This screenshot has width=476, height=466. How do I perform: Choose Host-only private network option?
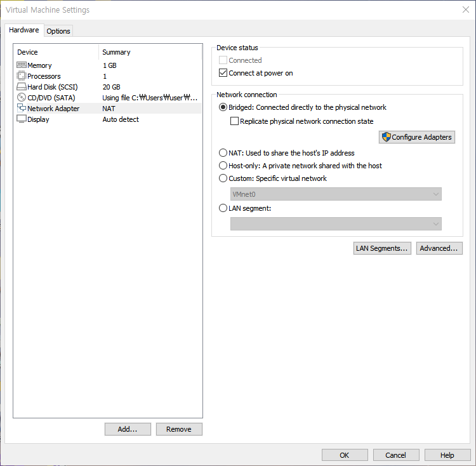(x=223, y=166)
